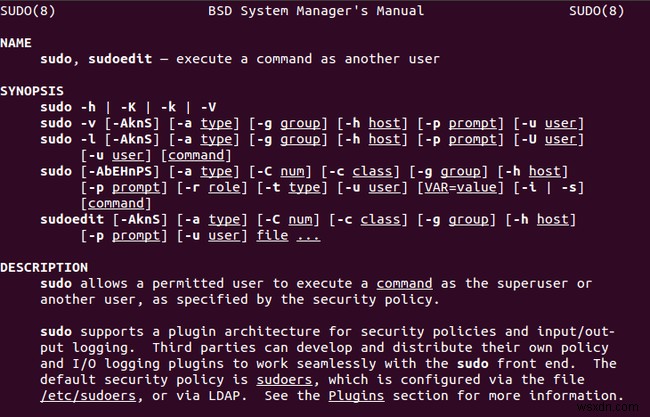This screenshot has width=650, height=417.
Task: Click the DESCRIPTION section heading
Action: [44, 267]
